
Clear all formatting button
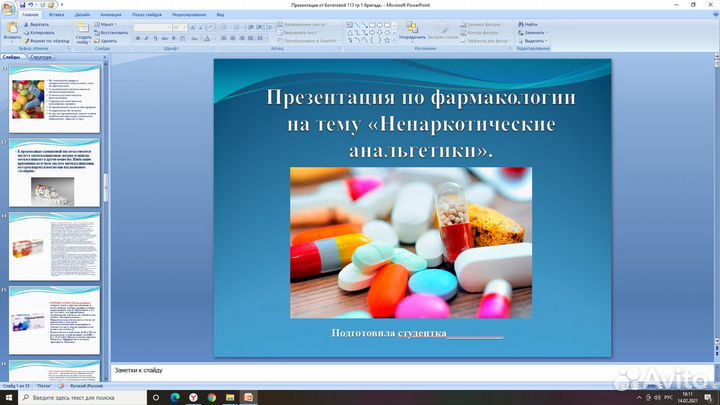(211, 28)
